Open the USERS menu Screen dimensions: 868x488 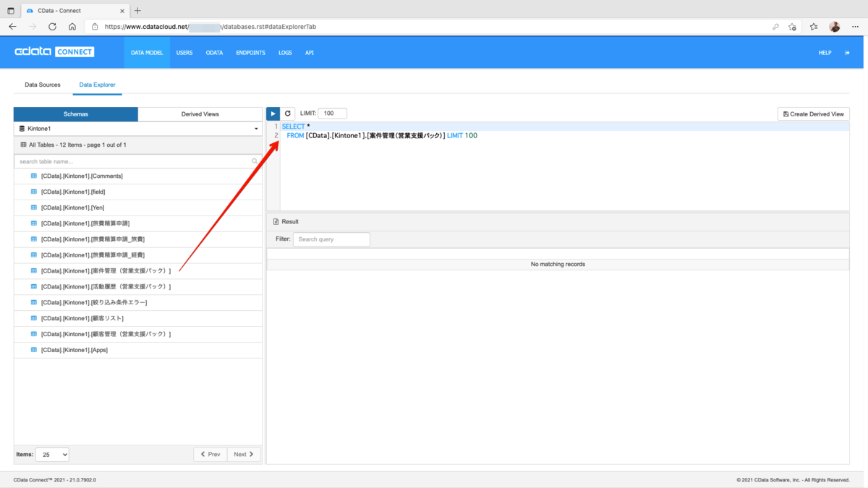[x=184, y=53]
